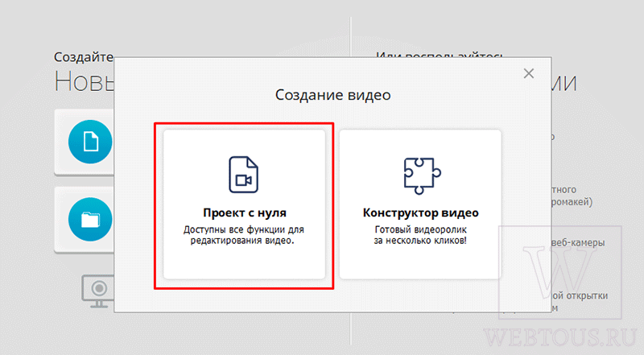Screen dimensions: 644x355
Task: Click the «веб-камеры» text in background window
Action: pos(578,243)
